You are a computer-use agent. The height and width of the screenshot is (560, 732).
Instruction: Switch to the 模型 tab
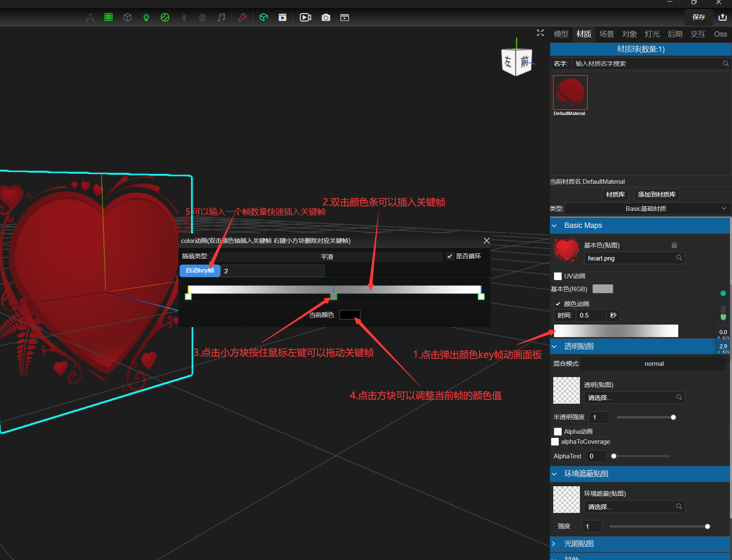(561, 34)
